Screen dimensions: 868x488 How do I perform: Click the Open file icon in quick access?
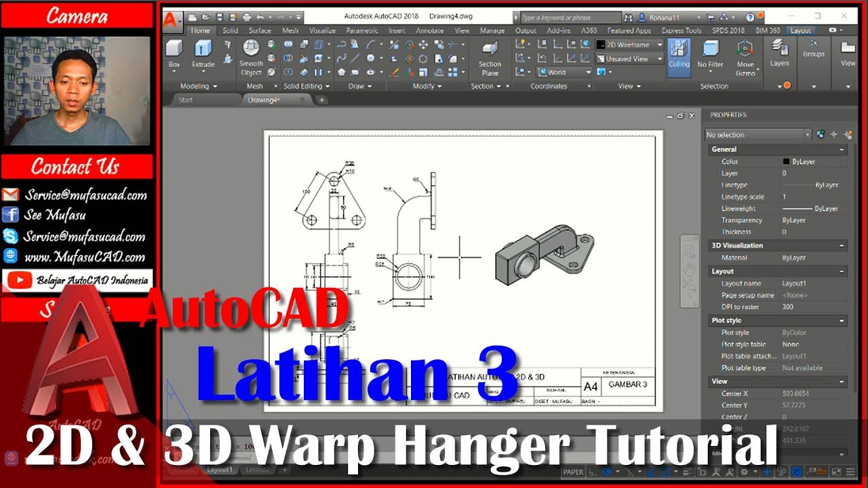pyautogui.click(x=205, y=17)
